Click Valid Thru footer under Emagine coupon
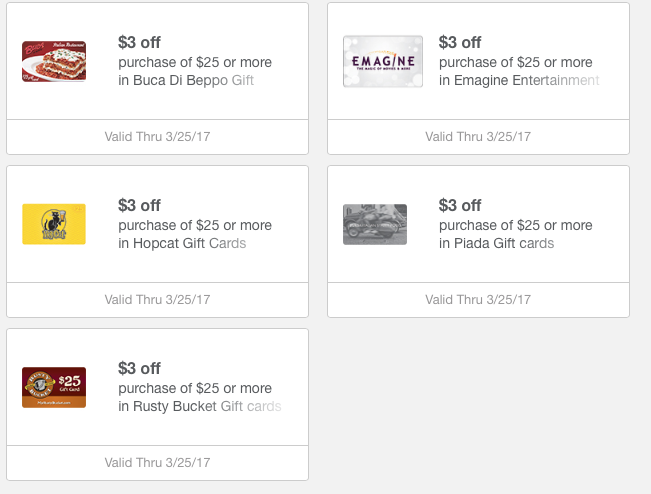Viewport: 651px width, 494px height. click(x=478, y=136)
